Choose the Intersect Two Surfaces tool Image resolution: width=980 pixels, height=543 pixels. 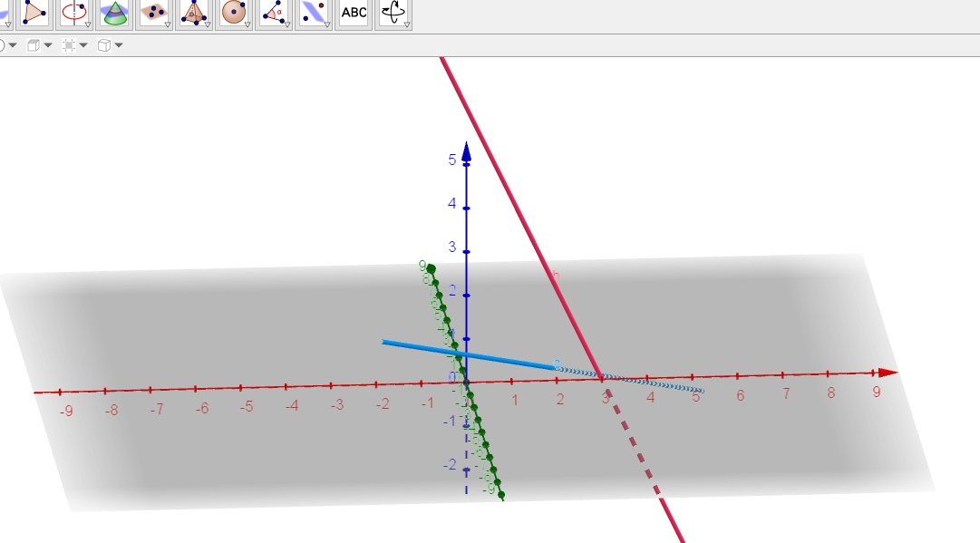click(x=115, y=12)
